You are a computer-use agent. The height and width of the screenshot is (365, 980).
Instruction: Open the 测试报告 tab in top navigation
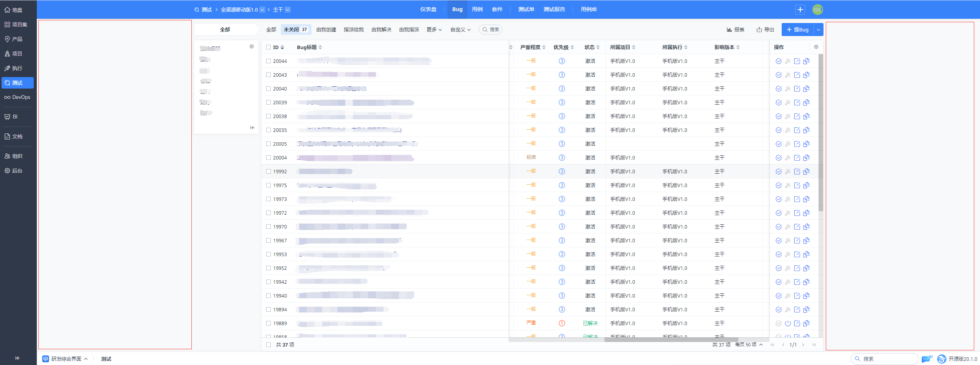point(554,10)
